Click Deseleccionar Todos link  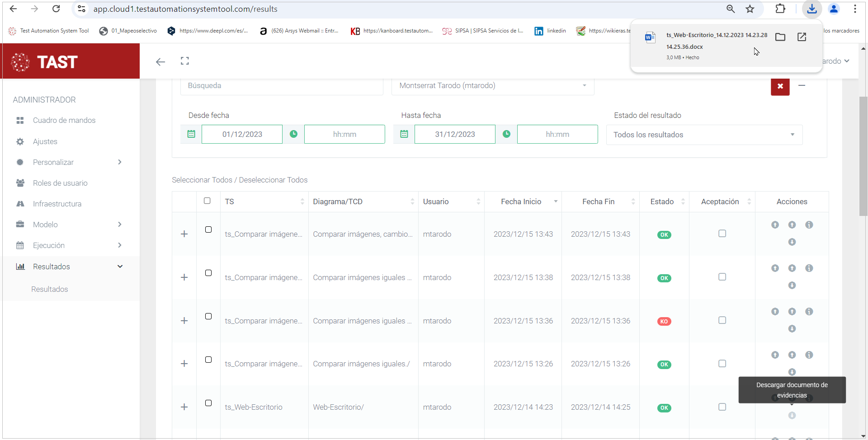coord(273,180)
